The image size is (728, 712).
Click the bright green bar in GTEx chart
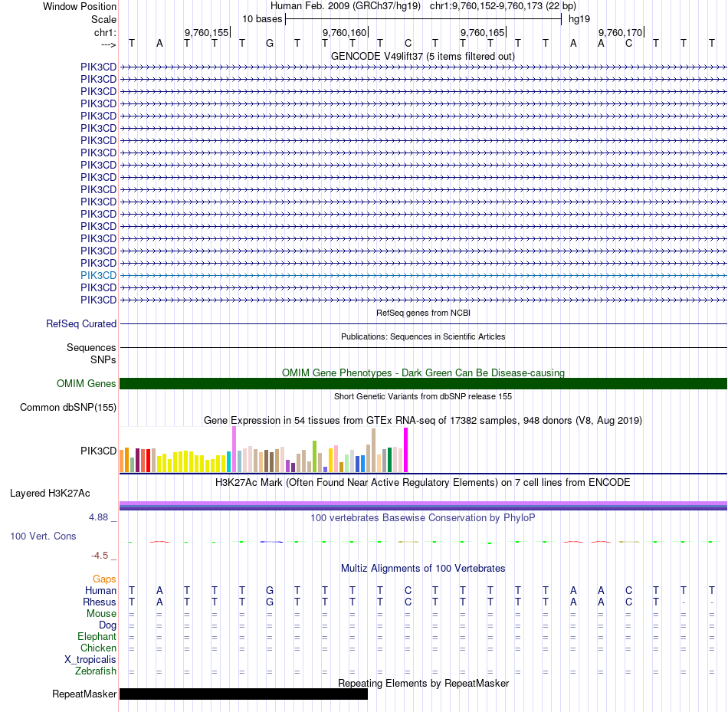click(314, 457)
